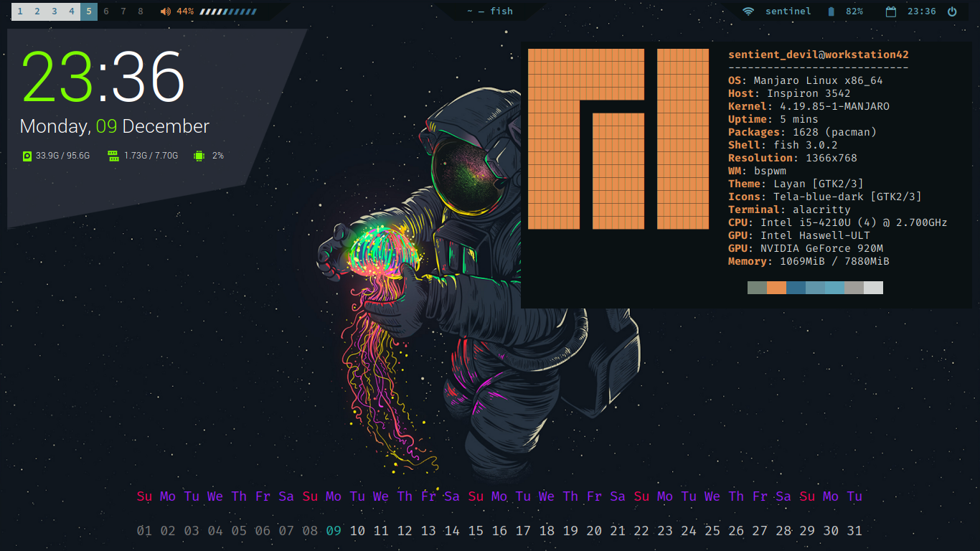Click the 'Packages: 1628 (pacman)' line
980x551 pixels.
tap(802, 132)
